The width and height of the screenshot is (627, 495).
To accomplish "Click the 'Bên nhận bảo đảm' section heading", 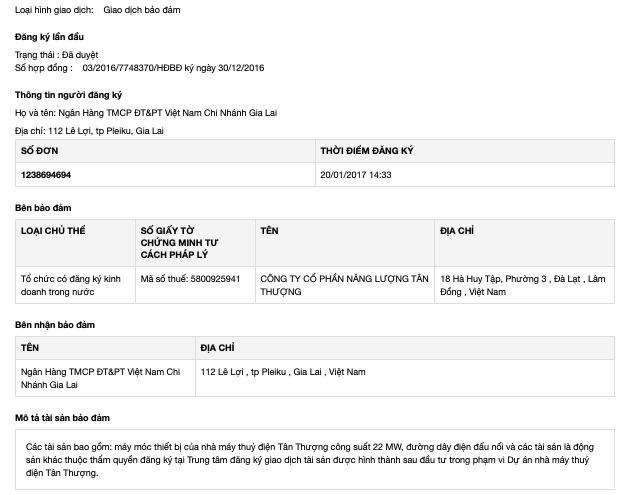I will tap(55, 325).
